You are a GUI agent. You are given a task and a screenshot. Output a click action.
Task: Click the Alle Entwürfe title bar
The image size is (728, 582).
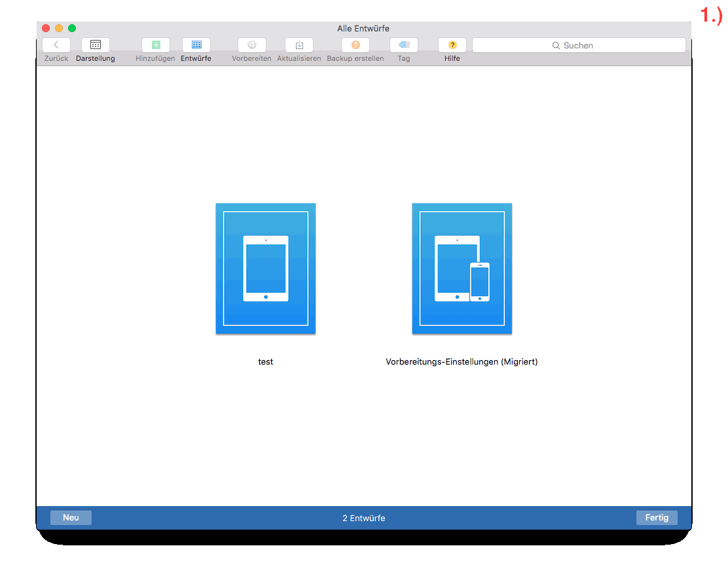[x=363, y=28]
